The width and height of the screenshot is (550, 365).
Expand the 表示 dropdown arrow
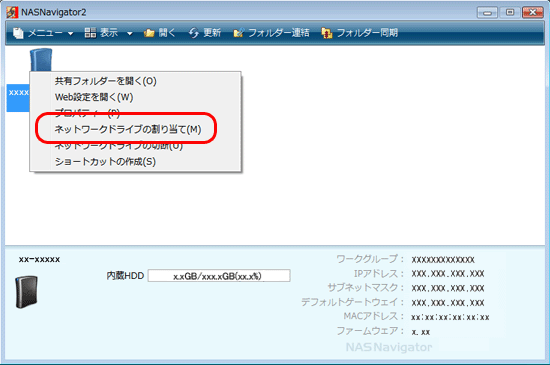pos(130,34)
